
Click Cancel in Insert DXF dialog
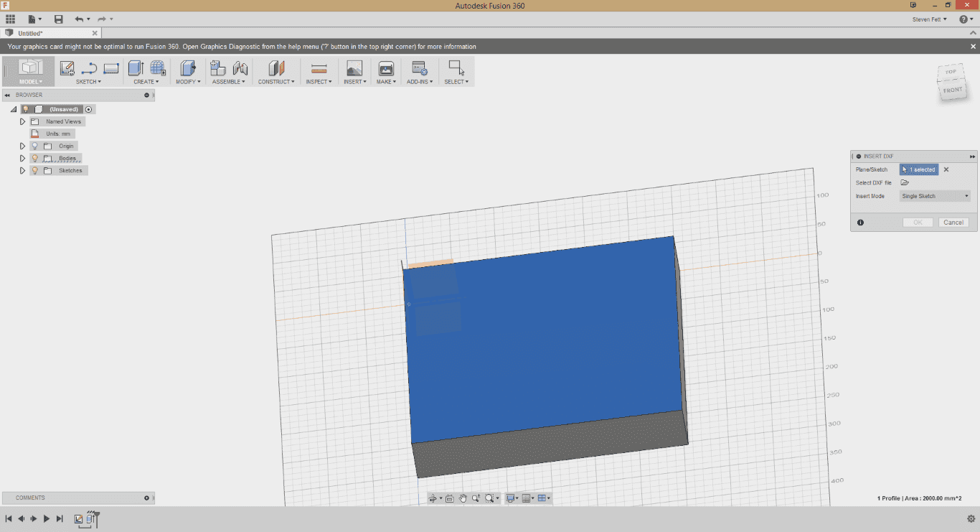coord(953,223)
